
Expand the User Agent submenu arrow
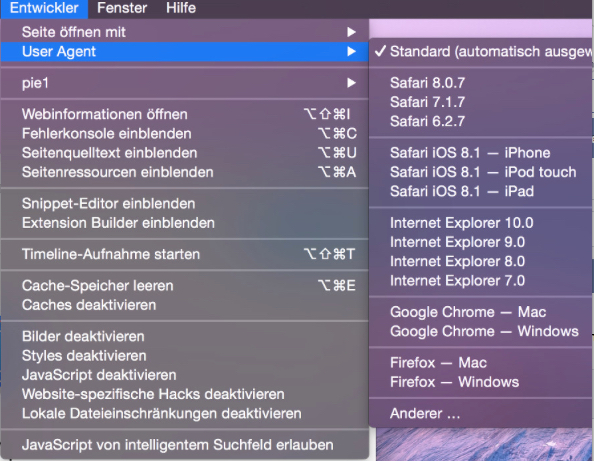(351, 52)
